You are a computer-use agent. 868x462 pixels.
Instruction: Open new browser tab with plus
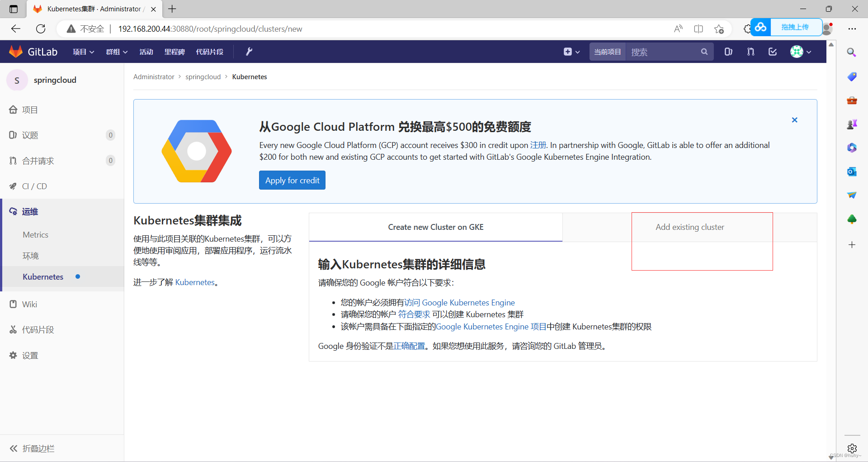(x=172, y=9)
